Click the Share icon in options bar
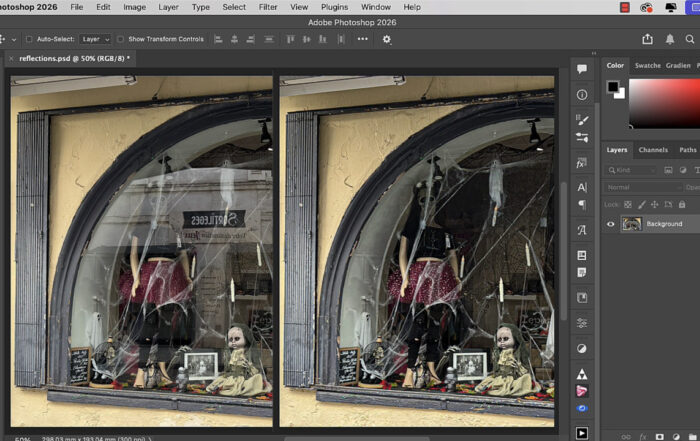Viewport: 700px width, 441px height. (x=647, y=39)
